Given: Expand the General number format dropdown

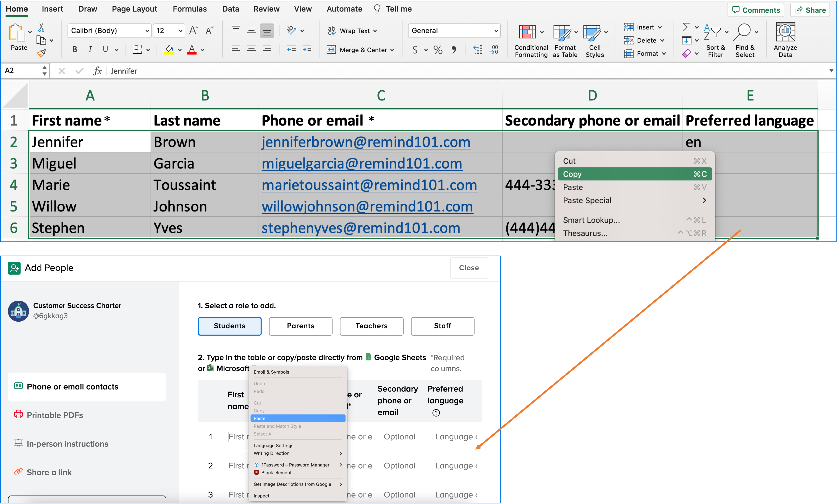Looking at the screenshot, I should pyautogui.click(x=496, y=31).
